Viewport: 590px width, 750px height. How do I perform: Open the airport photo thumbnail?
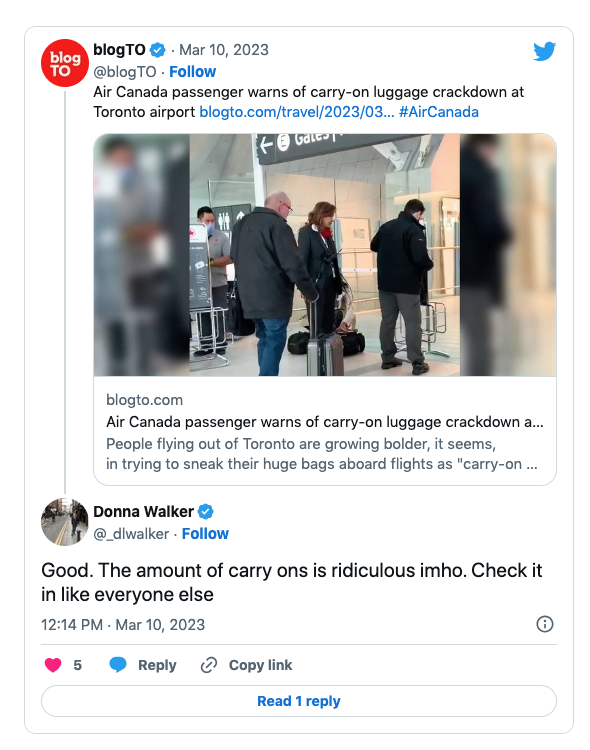click(x=325, y=255)
